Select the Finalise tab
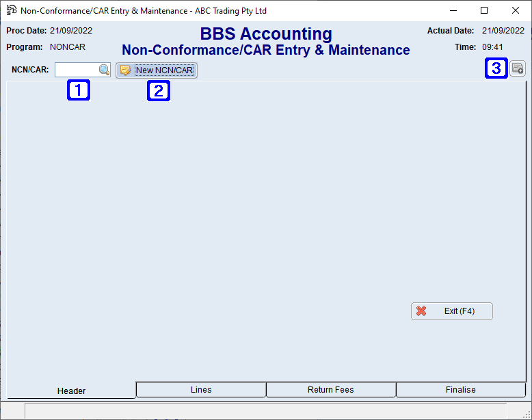Viewport: 532px width, 420px height. click(460, 390)
